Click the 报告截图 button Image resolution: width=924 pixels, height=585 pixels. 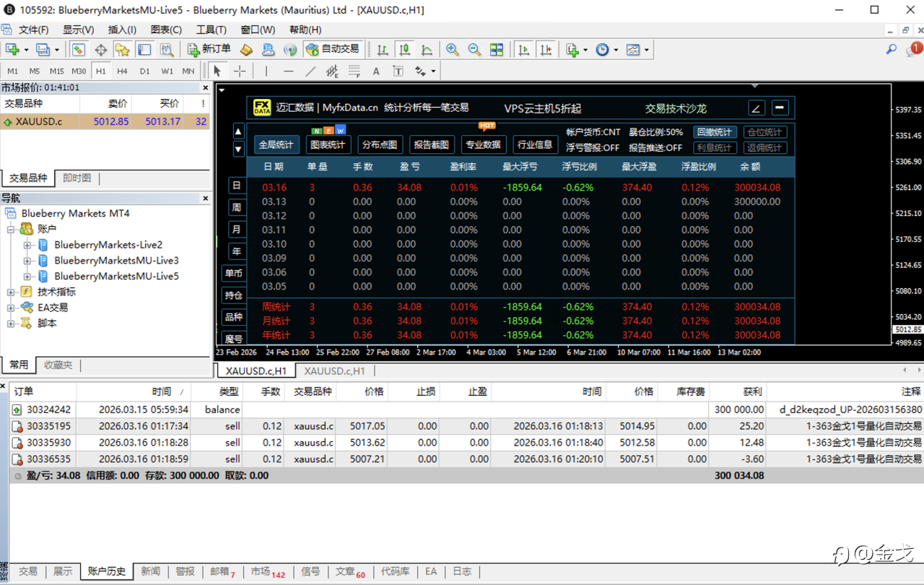(x=431, y=144)
